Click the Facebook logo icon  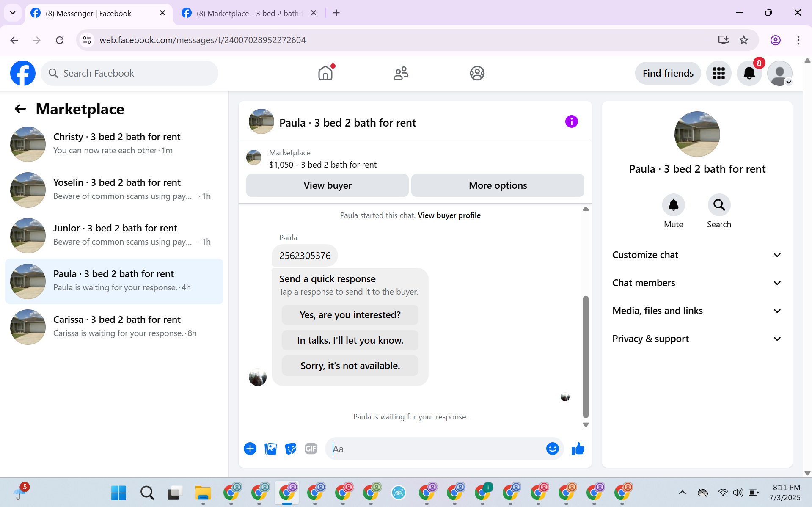point(23,73)
